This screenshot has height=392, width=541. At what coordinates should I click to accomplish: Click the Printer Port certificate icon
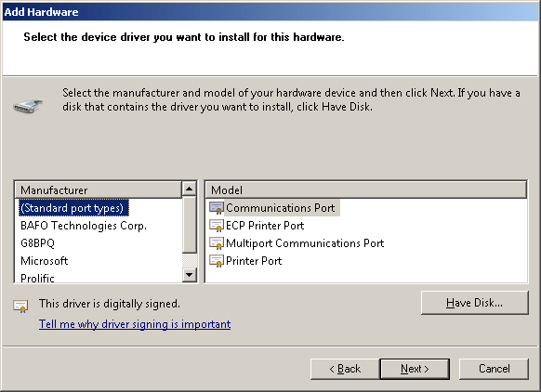tap(217, 261)
